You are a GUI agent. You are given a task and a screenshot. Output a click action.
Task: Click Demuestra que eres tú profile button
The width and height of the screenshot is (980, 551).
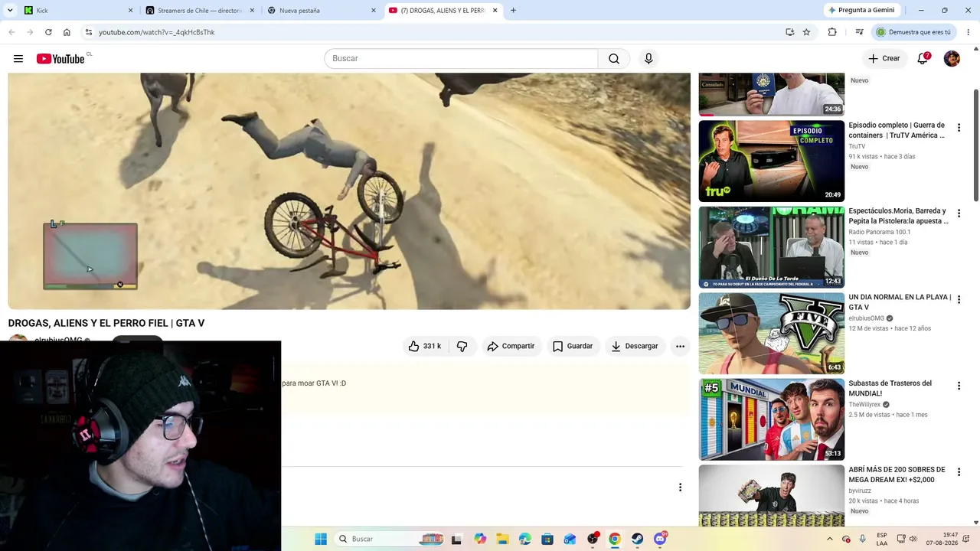[x=914, y=32]
